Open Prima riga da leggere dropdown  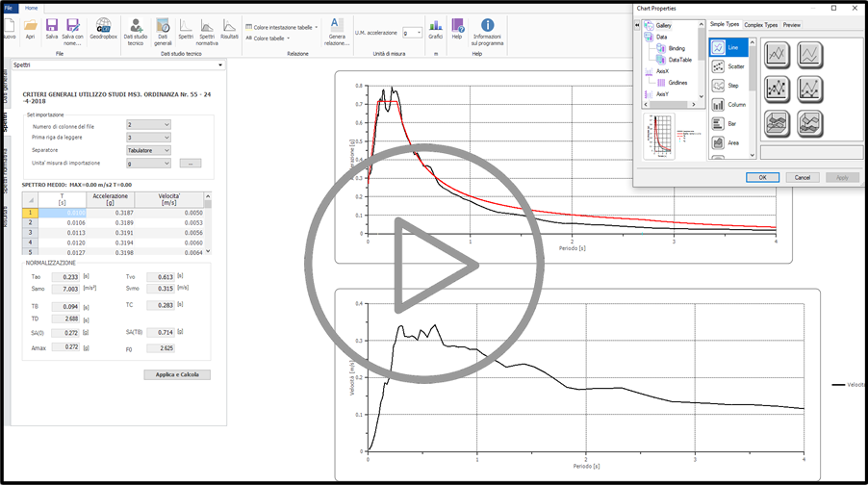point(148,138)
